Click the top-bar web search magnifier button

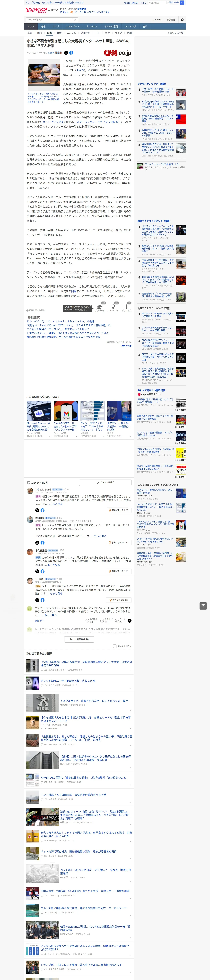(182, 3)
